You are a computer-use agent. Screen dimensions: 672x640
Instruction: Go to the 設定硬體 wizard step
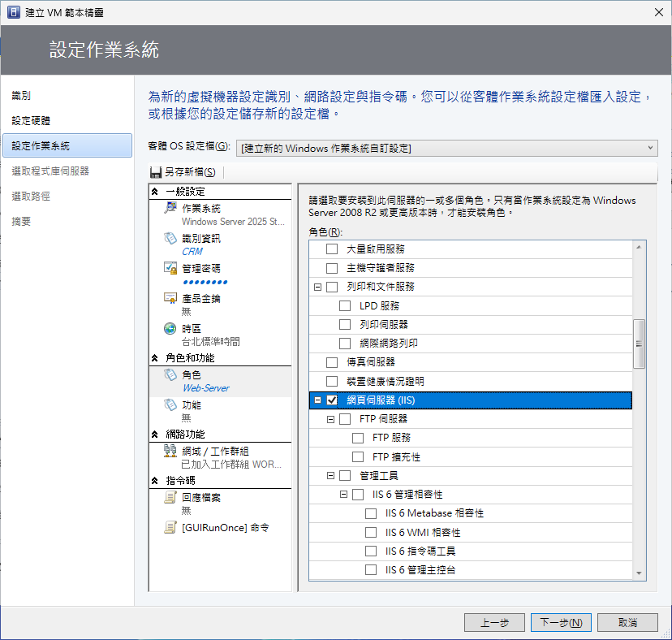(31, 120)
